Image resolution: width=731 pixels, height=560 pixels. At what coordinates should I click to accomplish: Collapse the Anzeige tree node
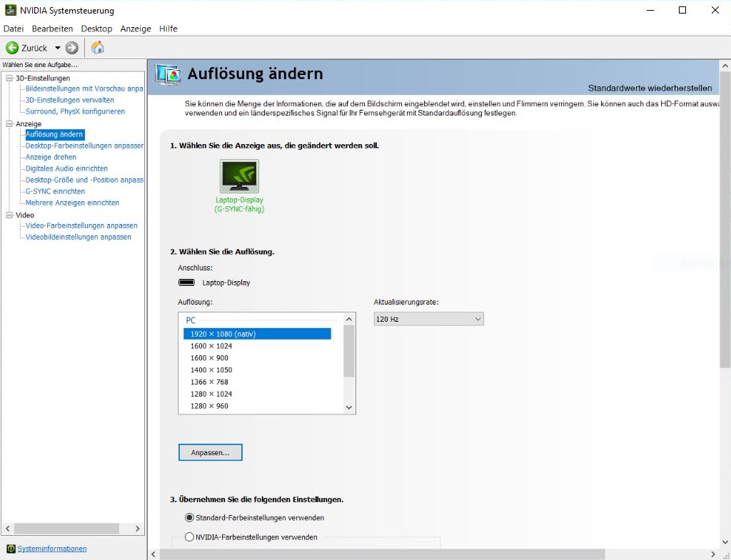coord(9,124)
